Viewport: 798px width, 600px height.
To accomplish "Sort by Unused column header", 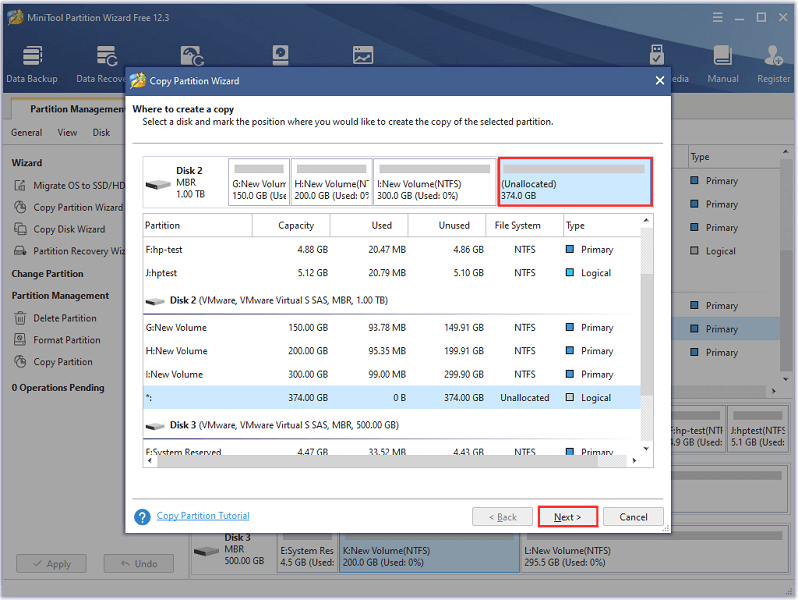I will [x=447, y=225].
